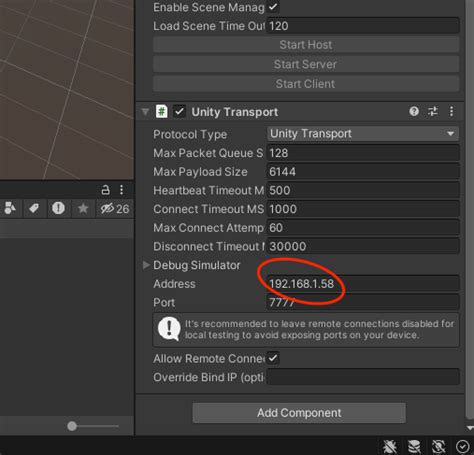This screenshot has height=455, width=474.
Task: Click the Start Host button
Action: pyautogui.click(x=306, y=45)
